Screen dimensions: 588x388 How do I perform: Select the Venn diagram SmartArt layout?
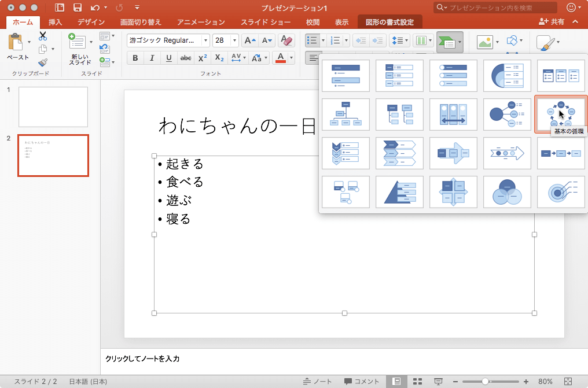pyautogui.click(x=507, y=191)
